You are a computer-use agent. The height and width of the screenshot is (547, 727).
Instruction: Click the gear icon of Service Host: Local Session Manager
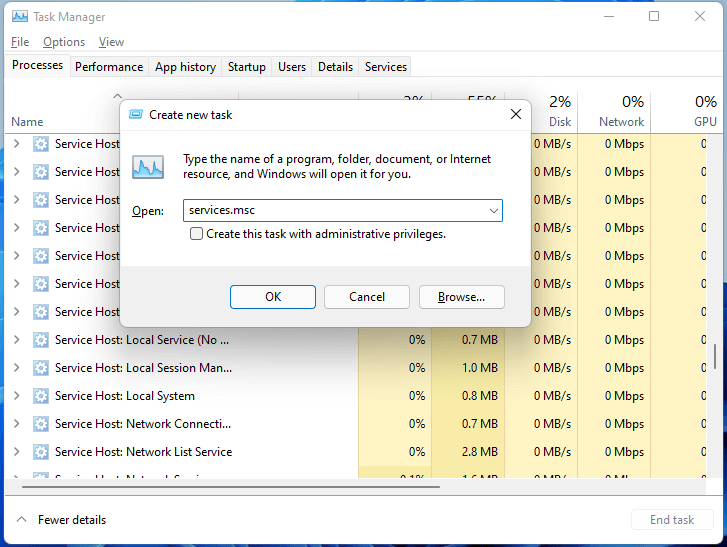41,368
